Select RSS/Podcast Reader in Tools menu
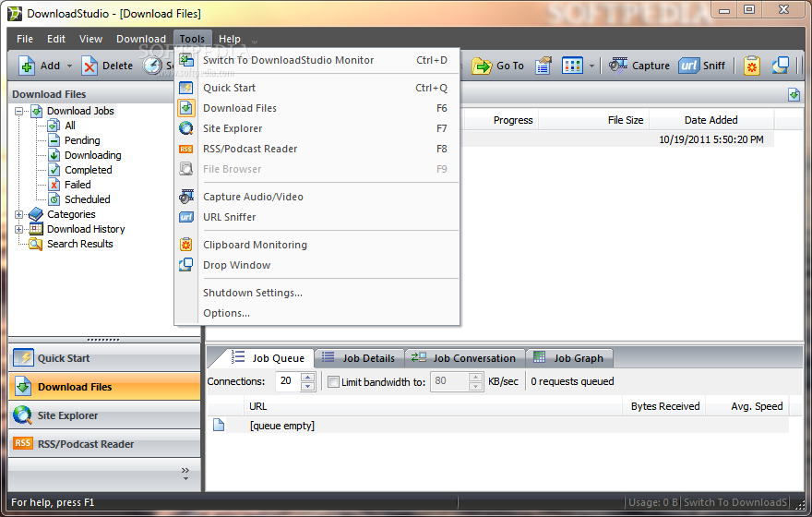This screenshot has width=812, height=517. (x=316, y=149)
